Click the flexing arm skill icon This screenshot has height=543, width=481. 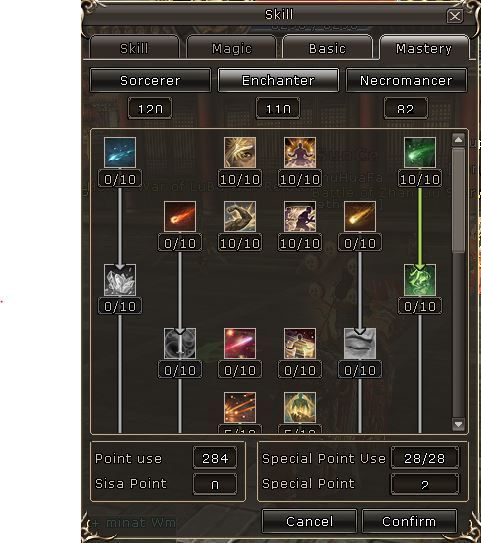[240, 216]
